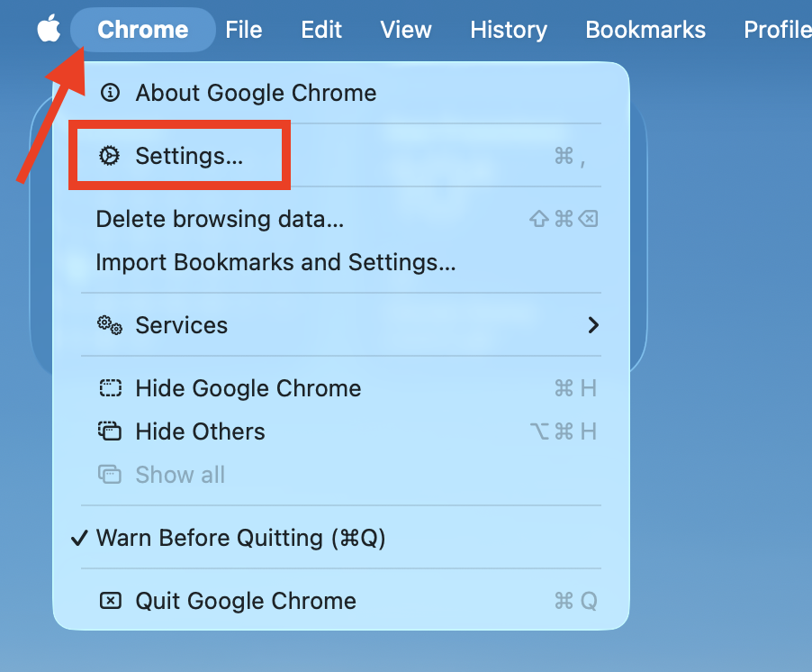Expand the Services submenu chevron
Viewport: 812px width, 672px height.
tap(593, 326)
